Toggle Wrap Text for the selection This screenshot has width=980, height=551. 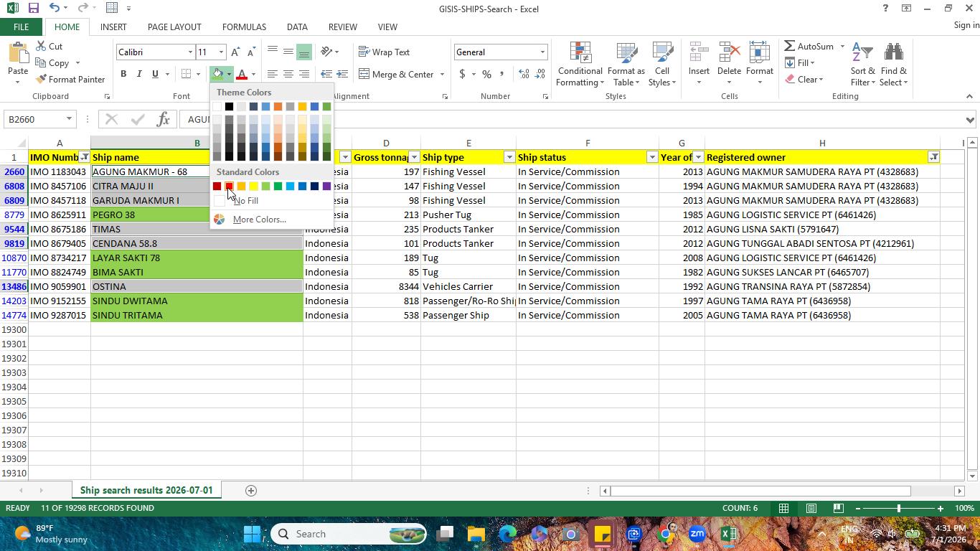click(x=385, y=52)
